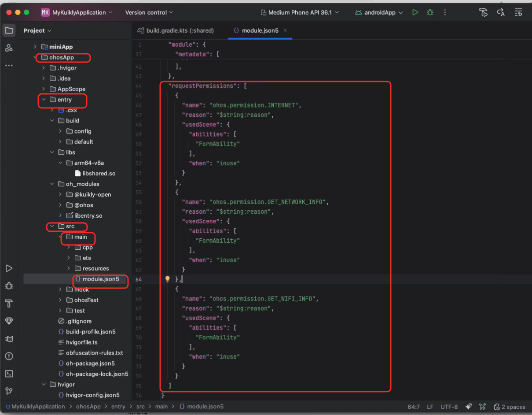Expand the miniApp folder
Image resolution: width=532 pixels, height=415 pixels.
pos(36,47)
